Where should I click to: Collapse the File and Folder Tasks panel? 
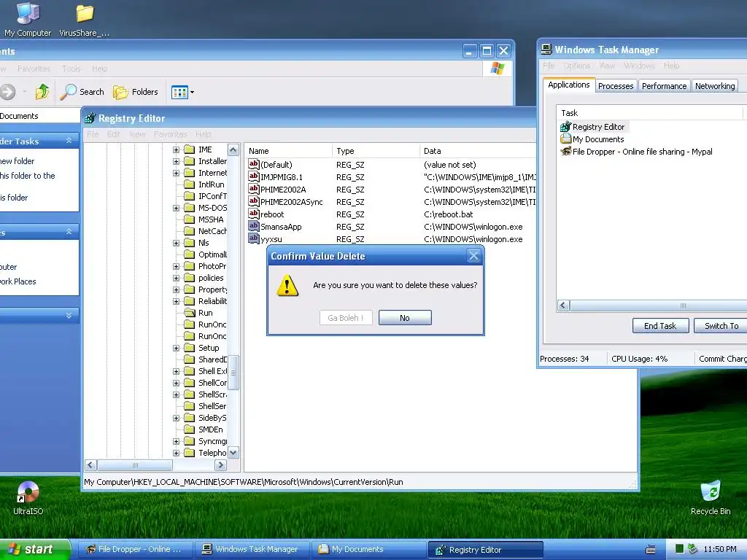[69, 141]
